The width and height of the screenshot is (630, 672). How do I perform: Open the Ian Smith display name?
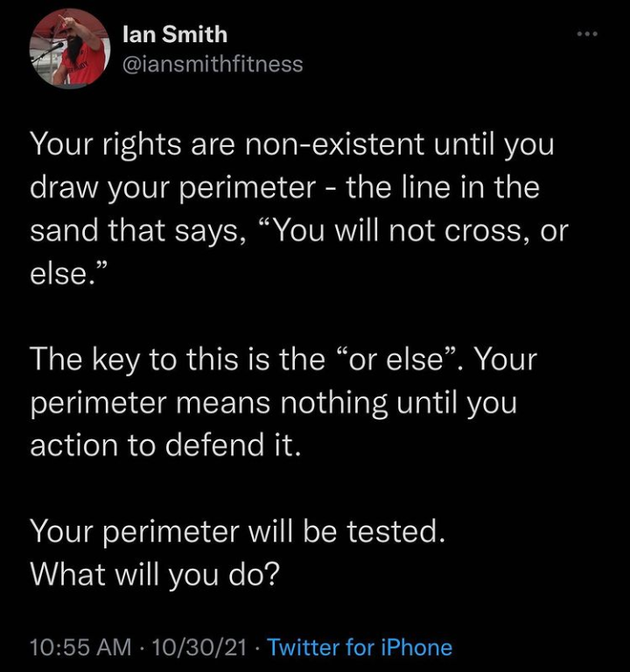point(175,34)
